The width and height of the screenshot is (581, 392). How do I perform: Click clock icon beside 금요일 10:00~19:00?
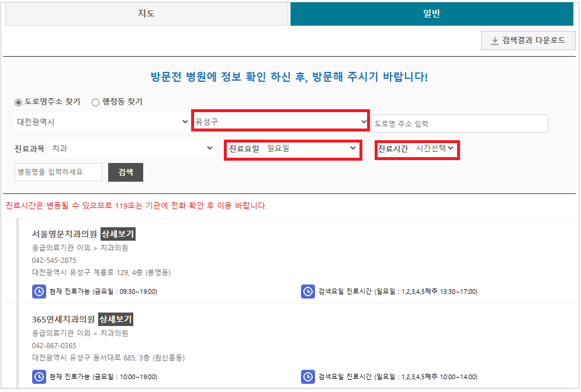[x=39, y=377]
